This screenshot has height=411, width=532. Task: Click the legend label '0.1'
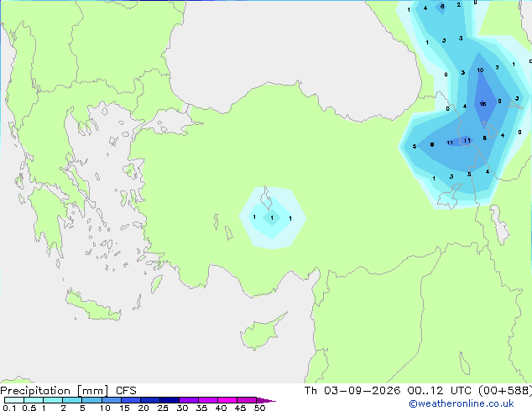pyautogui.click(x=9, y=408)
